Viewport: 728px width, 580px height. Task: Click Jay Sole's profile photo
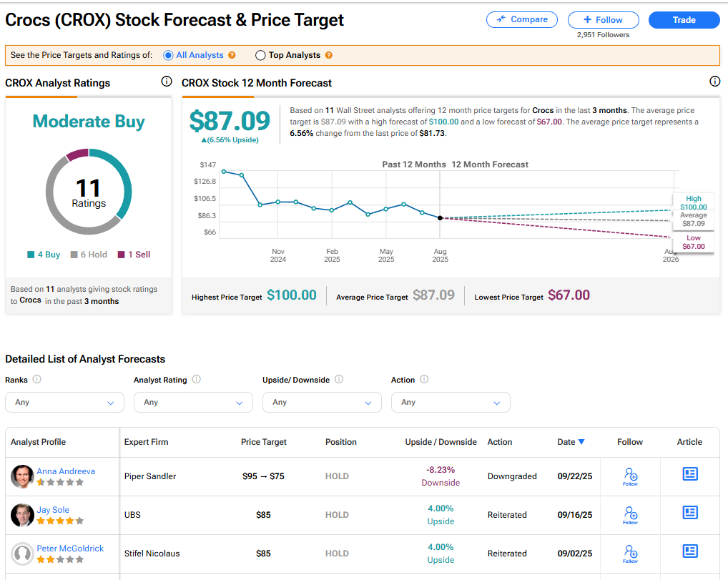pyautogui.click(x=22, y=515)
